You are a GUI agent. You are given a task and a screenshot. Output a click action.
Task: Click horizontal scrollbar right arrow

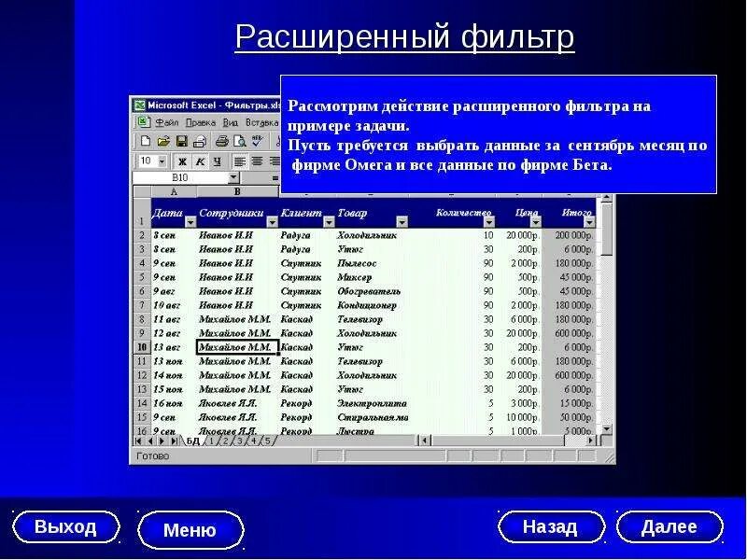pyautogui.click(x=591, y=441)
